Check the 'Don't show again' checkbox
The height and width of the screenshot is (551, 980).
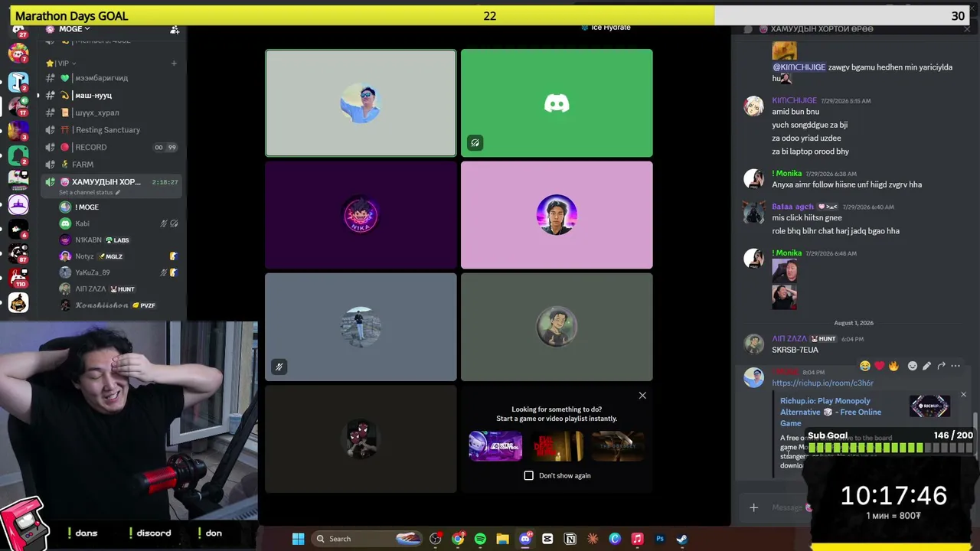click(x=528, y=475)
